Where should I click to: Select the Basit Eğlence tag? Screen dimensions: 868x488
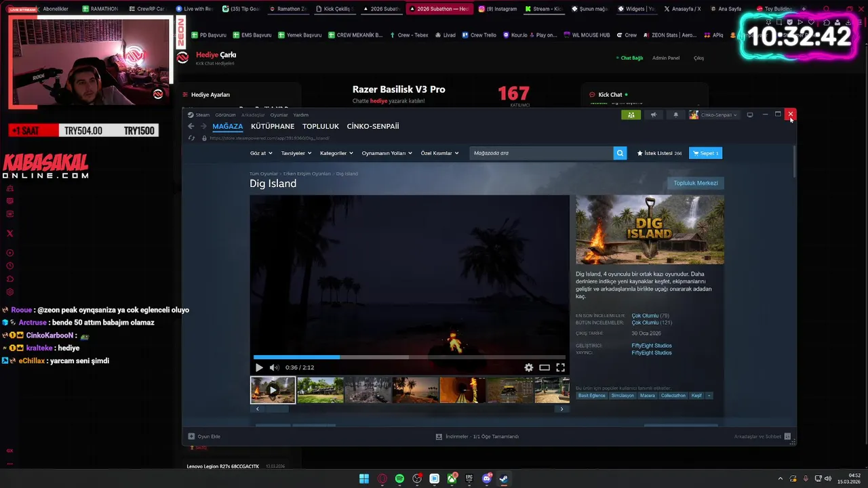click(591, 395)
